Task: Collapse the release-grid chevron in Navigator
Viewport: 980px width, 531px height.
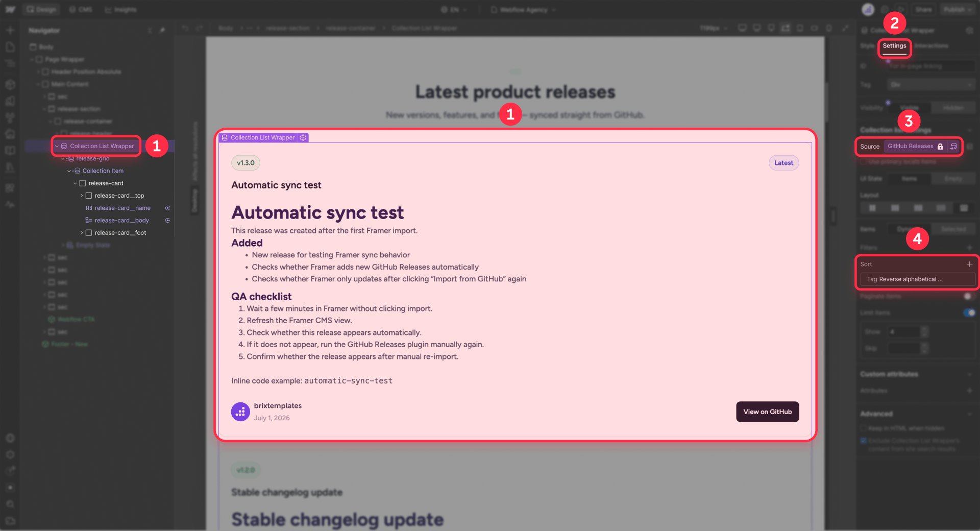Action: [63, 159]
